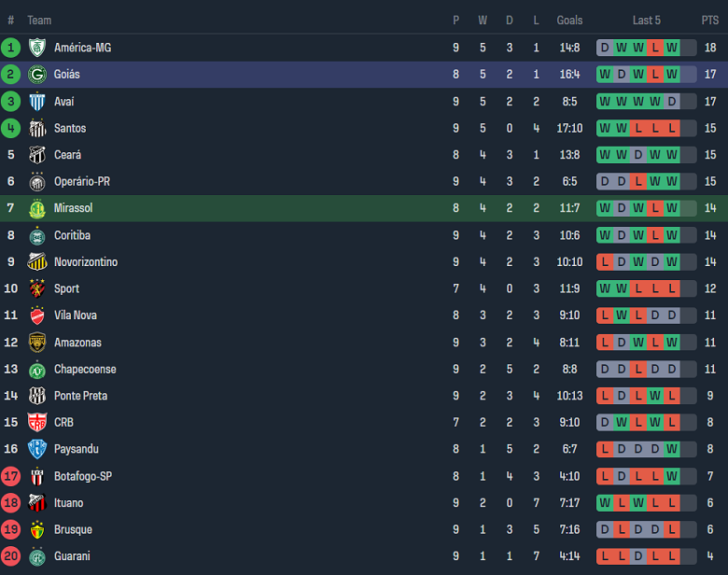Click the Last 5 column header
This screenshot has width=728, height=575.
pos(646,21)
